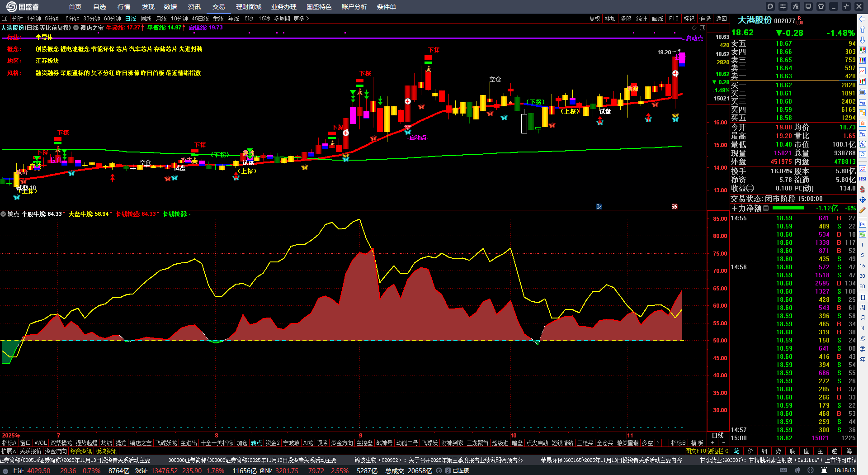Click the small panel icon before 分时
This screenshot has height=475, width=868.
[x=5, y=19]
